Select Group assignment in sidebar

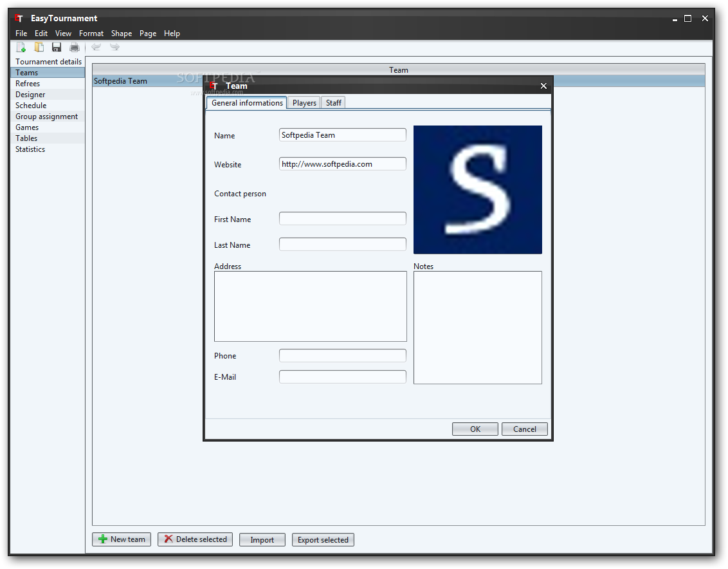(x=48, y=117)
